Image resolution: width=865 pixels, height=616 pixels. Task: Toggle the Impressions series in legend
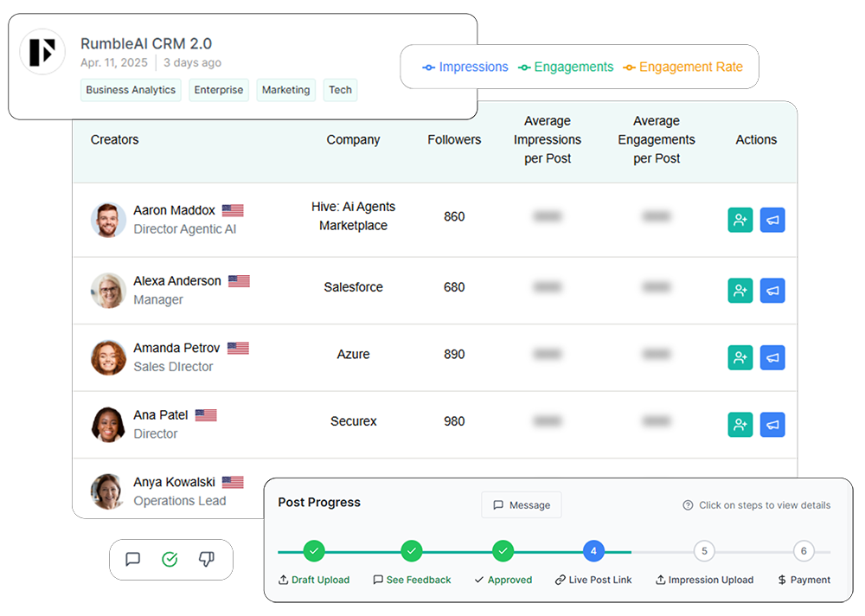pyautogui.click(x=465, y=67)
